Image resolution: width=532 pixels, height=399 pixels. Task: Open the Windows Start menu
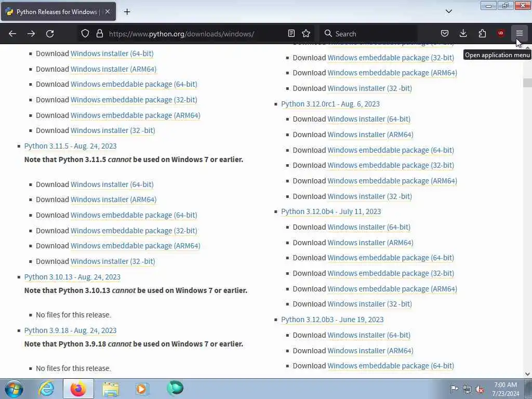click(x=14, y=389)
